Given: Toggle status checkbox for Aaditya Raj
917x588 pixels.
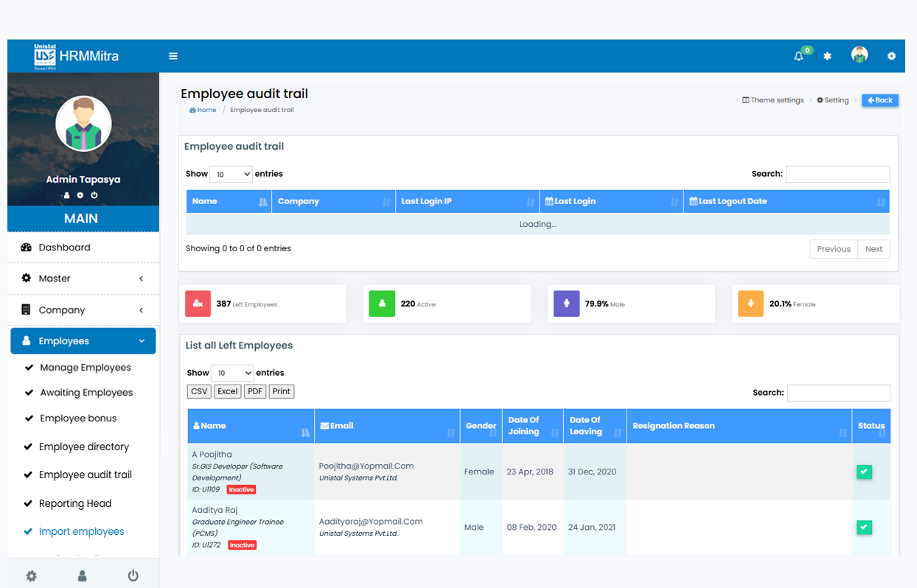Looking at the screenshot, I should (864, 528).
